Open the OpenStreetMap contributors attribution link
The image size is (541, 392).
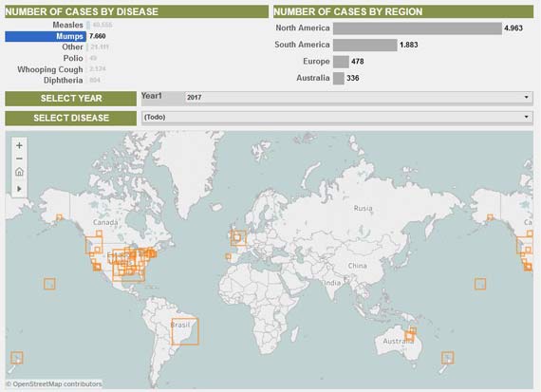coord(54,383)
